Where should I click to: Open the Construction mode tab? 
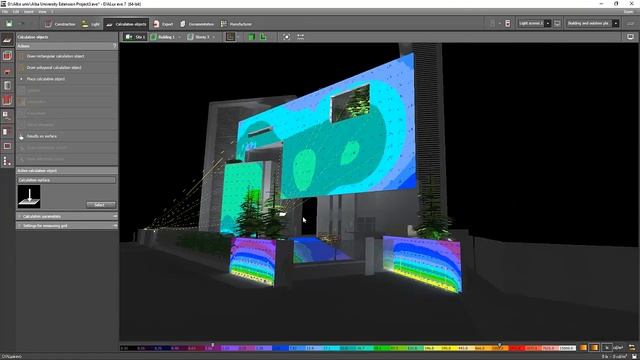pos(60,24)
